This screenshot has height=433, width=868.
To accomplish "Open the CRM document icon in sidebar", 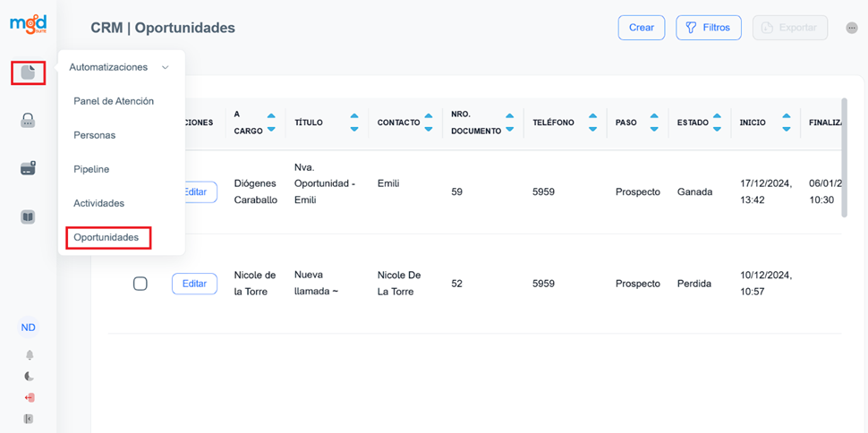I will click(x=28, y=73).
